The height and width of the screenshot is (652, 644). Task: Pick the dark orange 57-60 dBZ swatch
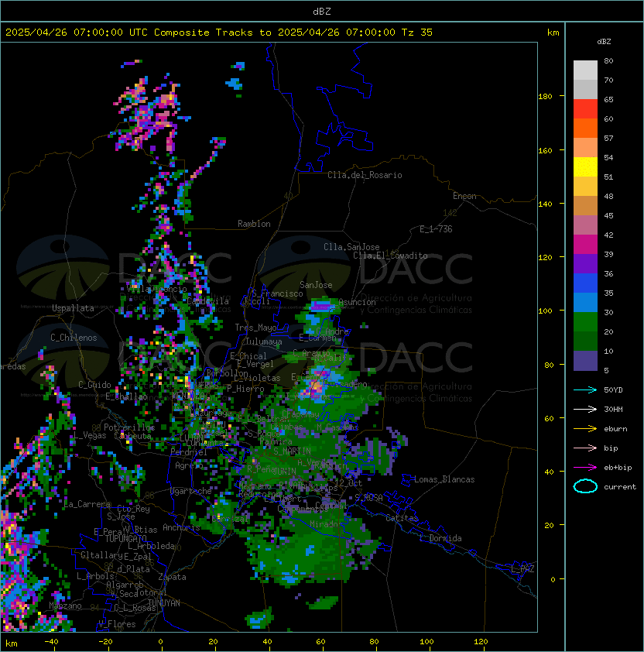click(x=585, y=129)
